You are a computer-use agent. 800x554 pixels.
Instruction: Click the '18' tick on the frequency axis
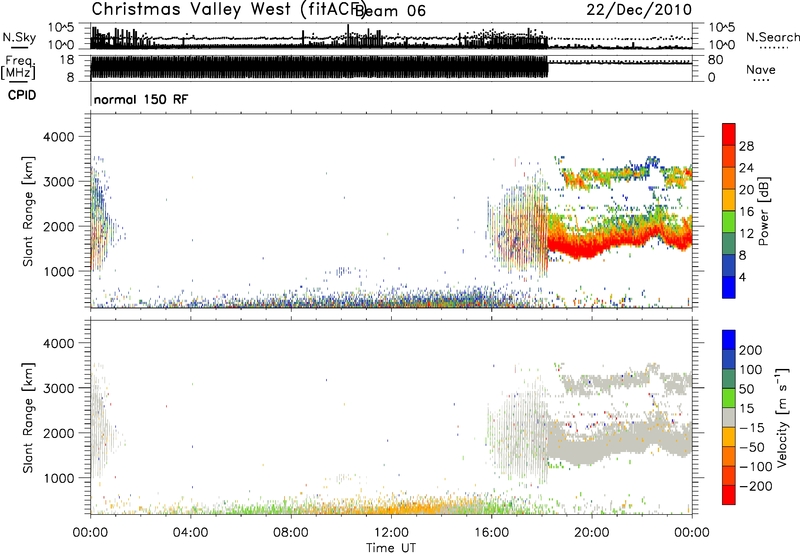tap(67, 60)
